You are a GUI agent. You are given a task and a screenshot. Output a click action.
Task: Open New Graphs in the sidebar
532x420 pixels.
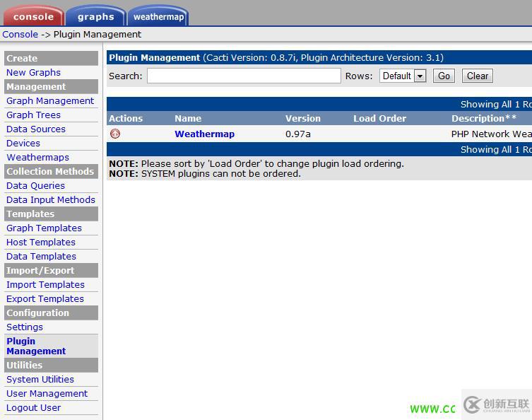point(33,72)
